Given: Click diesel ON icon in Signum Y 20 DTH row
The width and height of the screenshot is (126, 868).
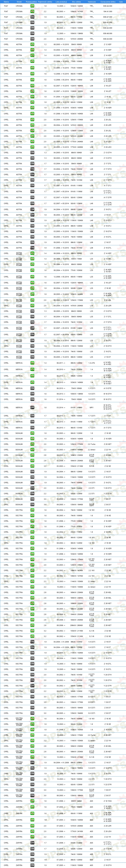Looking at the screenshot, I should (x=32, y=488).
